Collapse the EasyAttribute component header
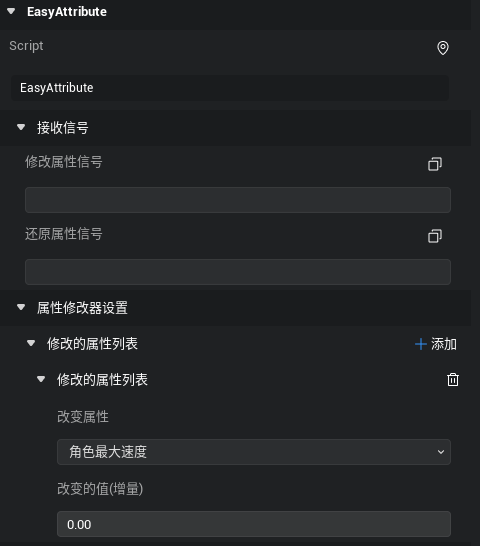Image resolution: width=480 pixels, height=546 pixels. (x=11, y=11)
